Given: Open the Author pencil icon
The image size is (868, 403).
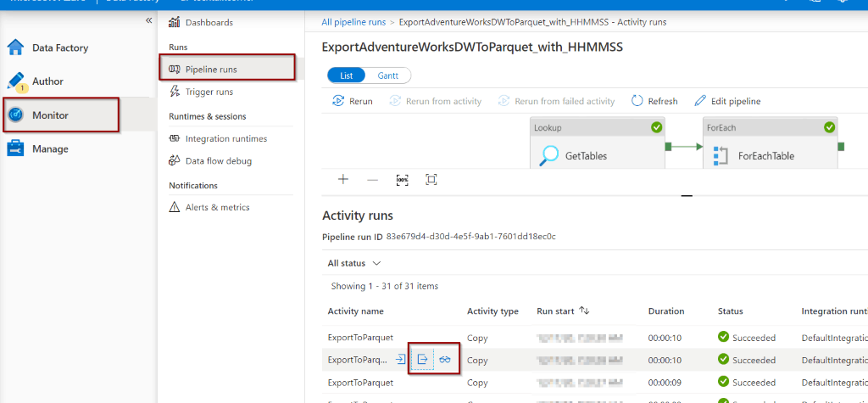Looking at the screenshot, I should (15, 81).
